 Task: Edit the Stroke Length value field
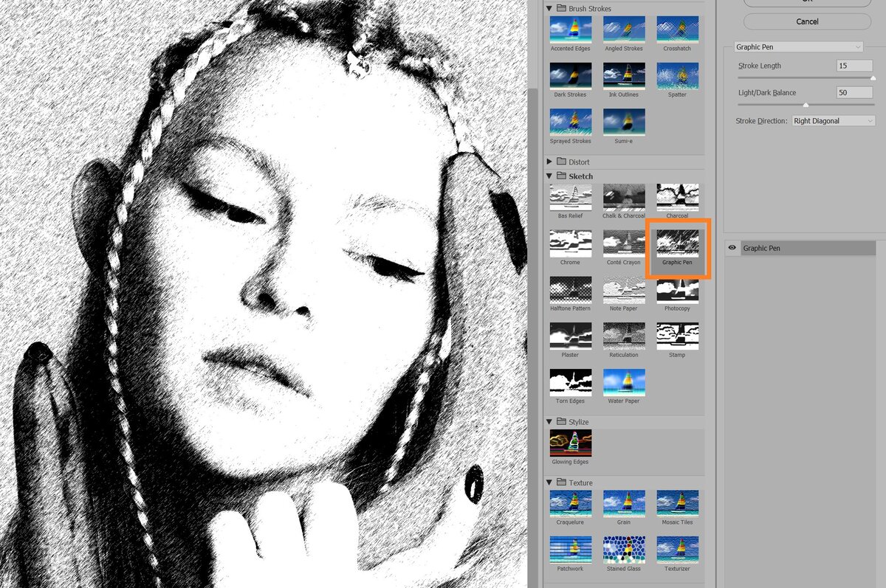[x=854, y=66]
